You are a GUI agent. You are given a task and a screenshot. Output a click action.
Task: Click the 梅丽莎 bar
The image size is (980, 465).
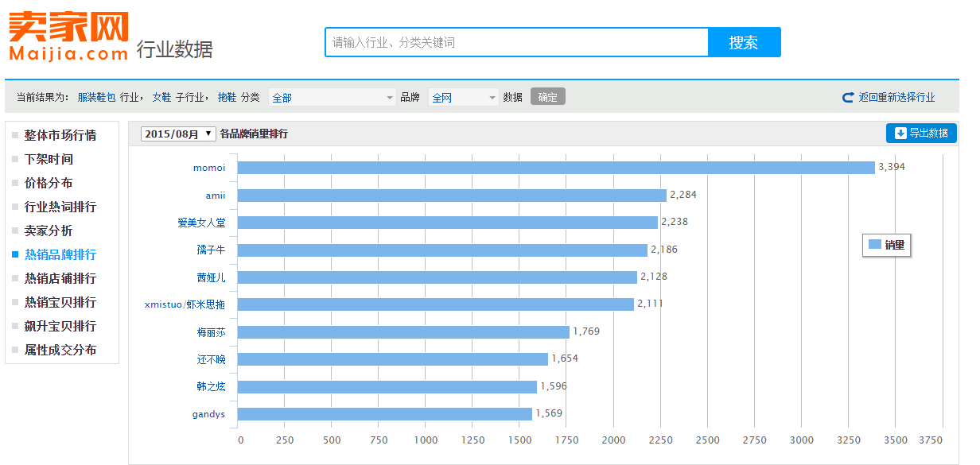(403, 332)
